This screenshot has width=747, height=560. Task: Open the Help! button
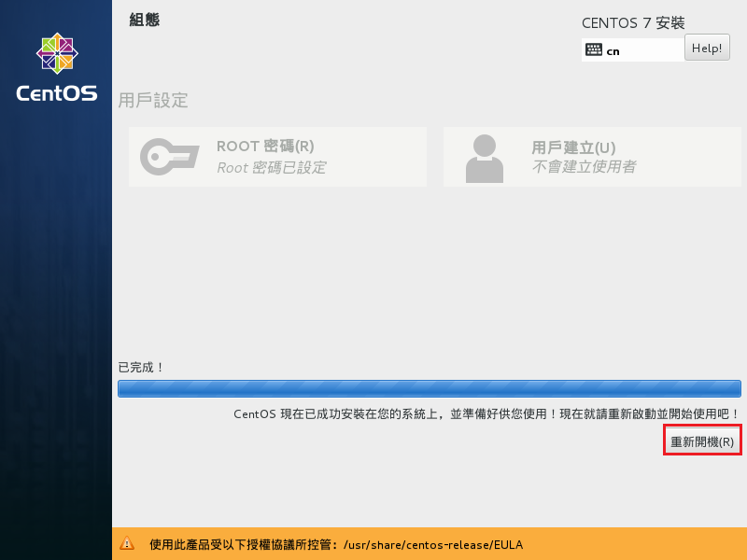(707, 48)
